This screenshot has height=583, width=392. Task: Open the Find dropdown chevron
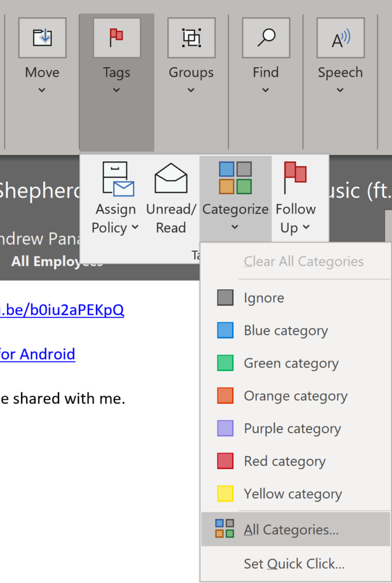pos(266,90)
